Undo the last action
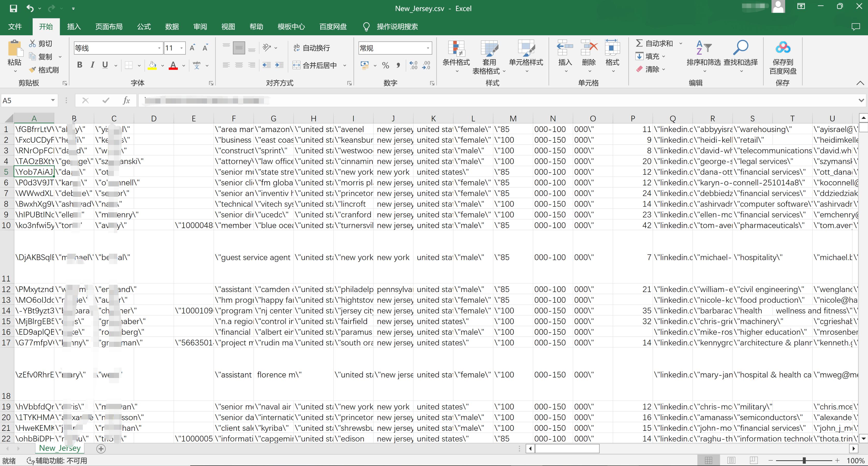The width and height of the screenshot is (868, 466). 30,9
